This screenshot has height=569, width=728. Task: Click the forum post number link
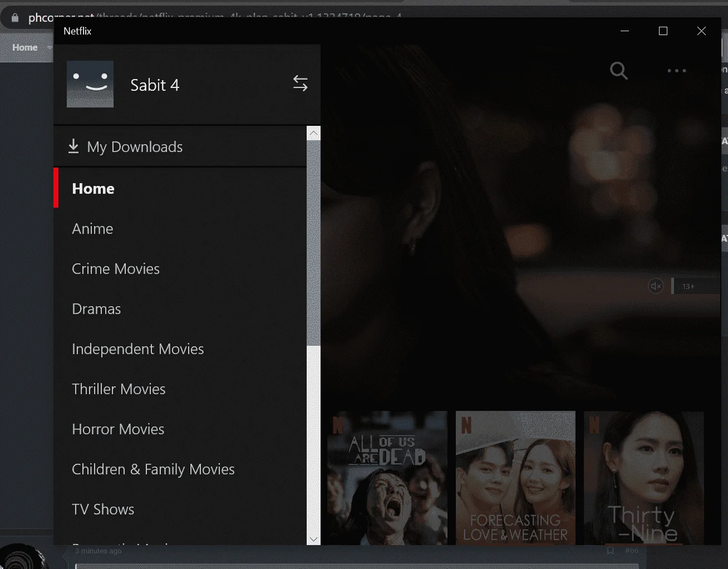click(x=632, y=551)
